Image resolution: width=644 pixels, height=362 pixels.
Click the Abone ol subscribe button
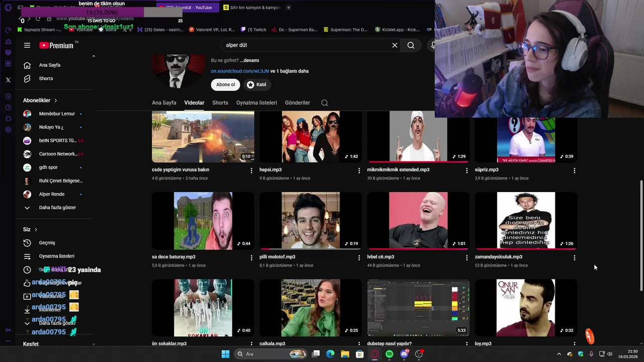(x=225, y=84)
